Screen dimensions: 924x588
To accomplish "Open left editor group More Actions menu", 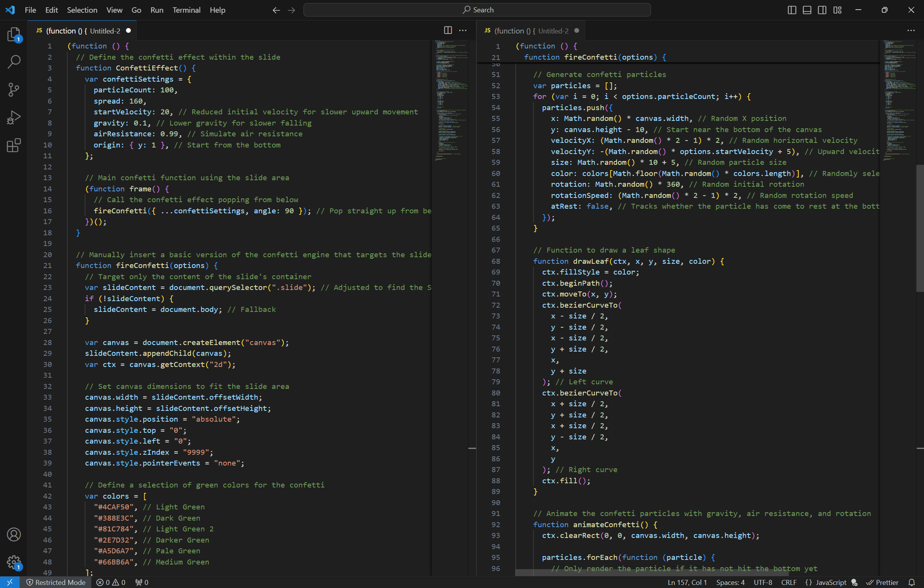I will (x=463, y=30).
